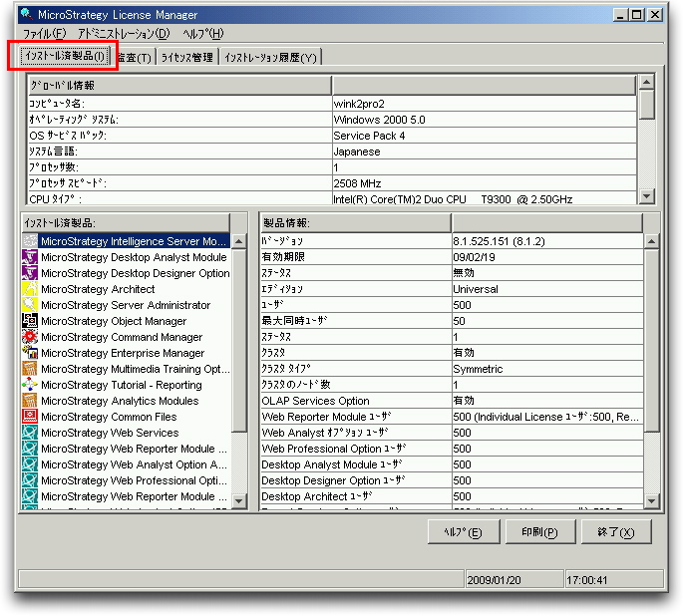This screenshot has width=683, height=616.
Task: Click the 印刷(P) print button
Action: click(540, 532)
